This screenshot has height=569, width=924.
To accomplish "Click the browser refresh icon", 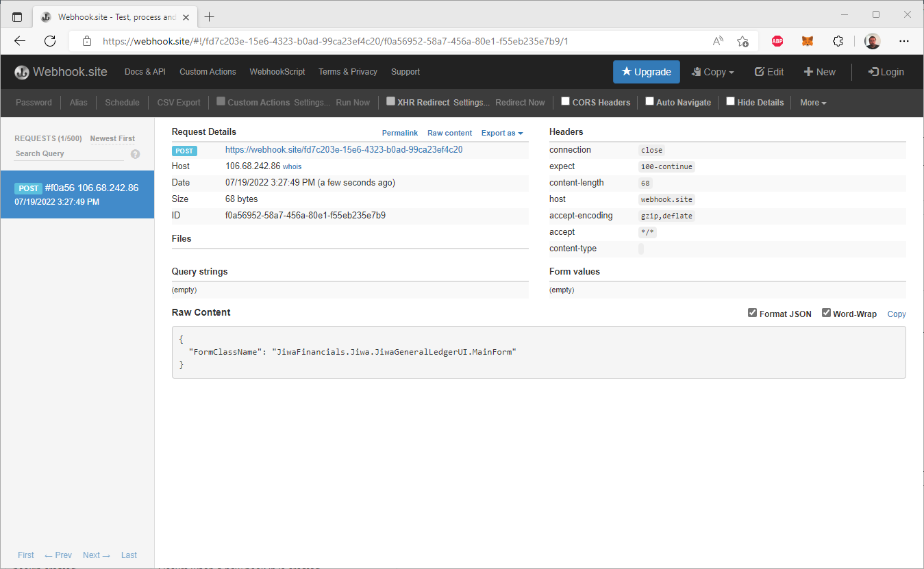I will coord(50,41).
